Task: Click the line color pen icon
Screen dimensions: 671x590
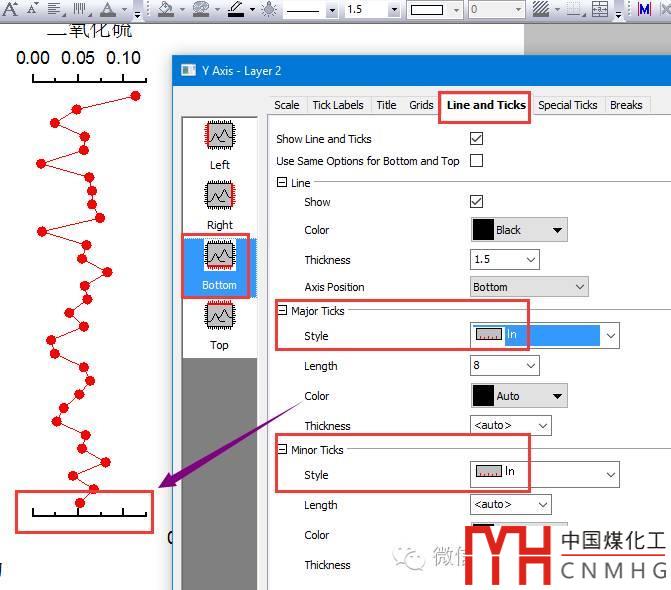Action: pyautogui.click(x=236, y=9)
